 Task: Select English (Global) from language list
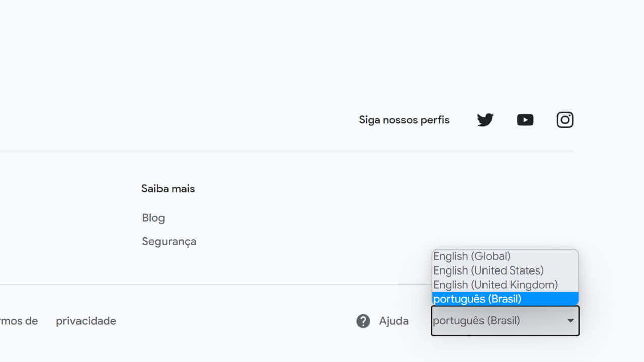(471, 256)
